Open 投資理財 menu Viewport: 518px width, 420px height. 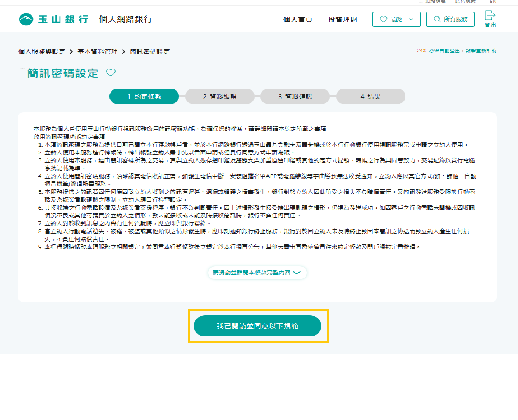[x=343, y=19]
